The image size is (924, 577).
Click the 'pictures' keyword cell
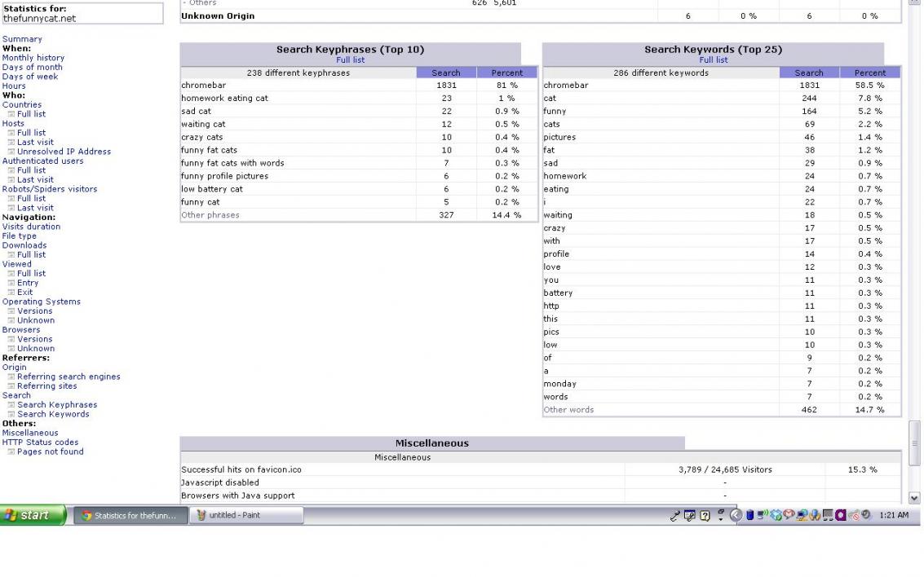tap(661, 137)
